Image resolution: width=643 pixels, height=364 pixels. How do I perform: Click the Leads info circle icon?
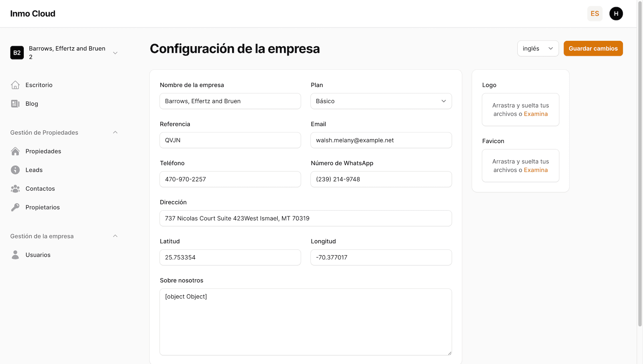[15, 170]
